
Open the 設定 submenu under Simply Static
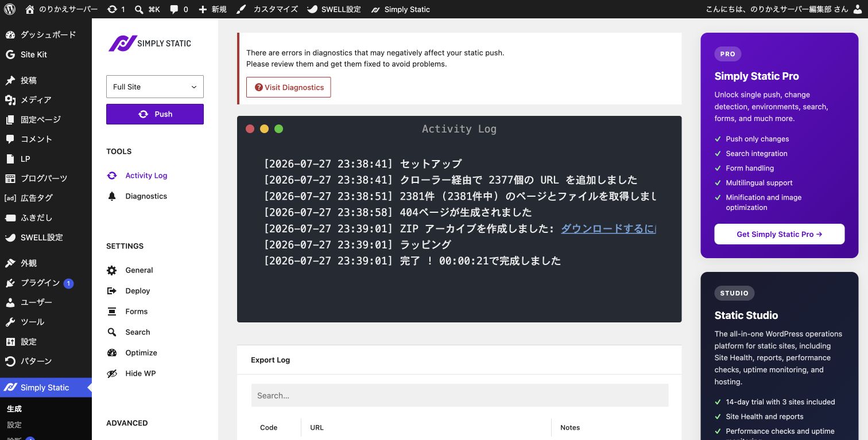14,425
